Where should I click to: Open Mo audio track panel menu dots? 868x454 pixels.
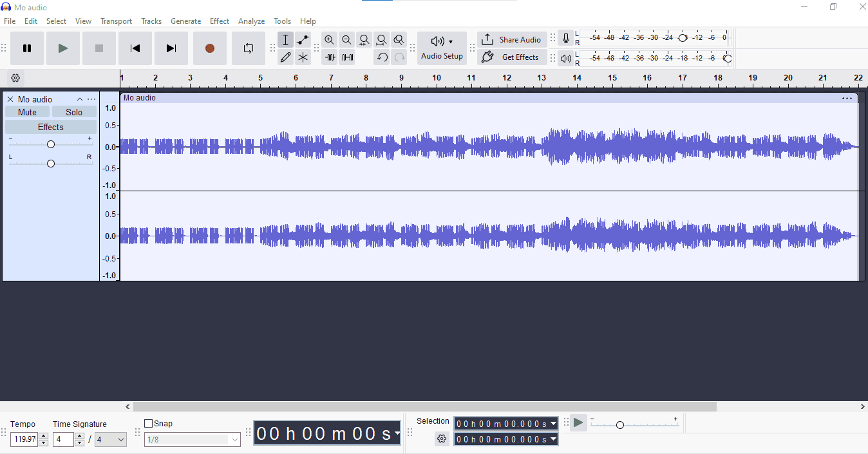coord(91,99)
